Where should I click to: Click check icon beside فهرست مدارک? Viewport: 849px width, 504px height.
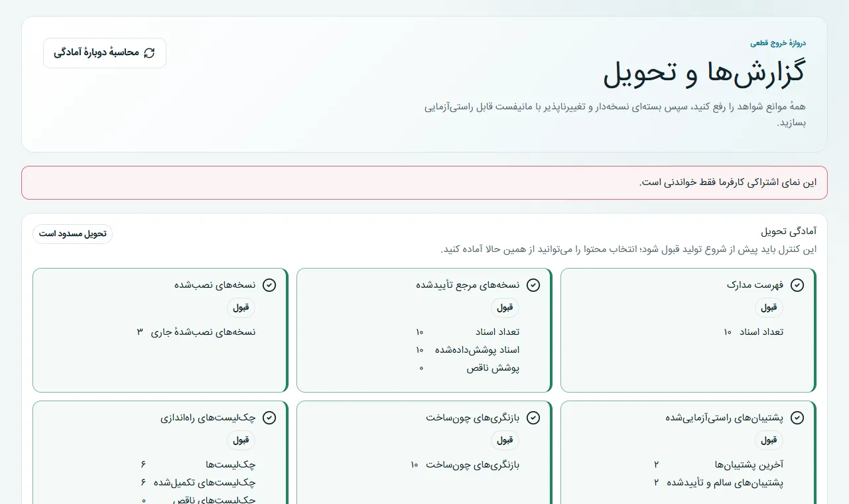point(797,285)
